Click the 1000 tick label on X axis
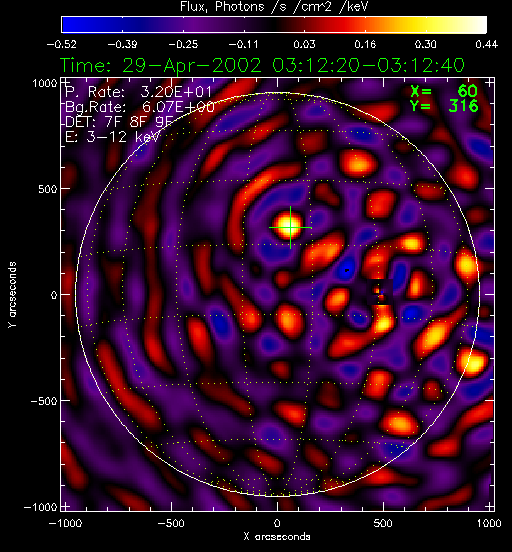This screenshot has height=552, width=512. pos(489,523)
